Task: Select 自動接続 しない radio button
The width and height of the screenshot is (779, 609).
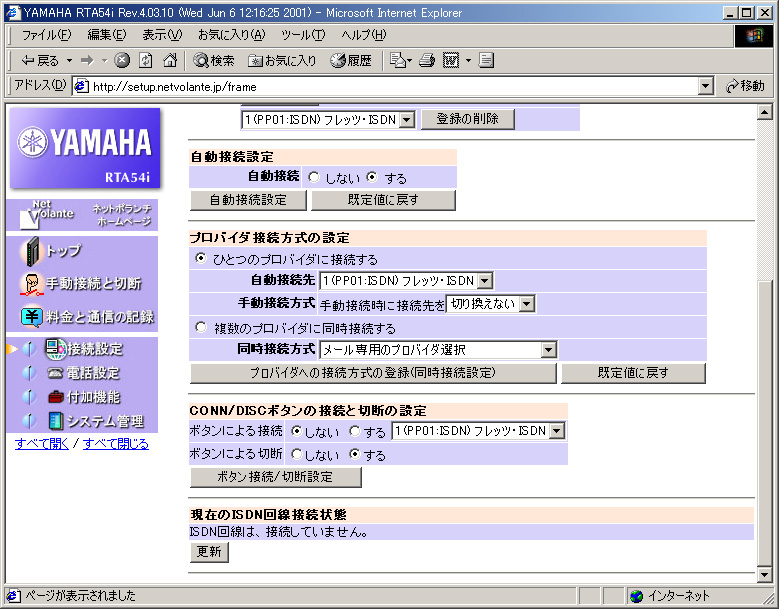Action: click(x=314, y=178)
